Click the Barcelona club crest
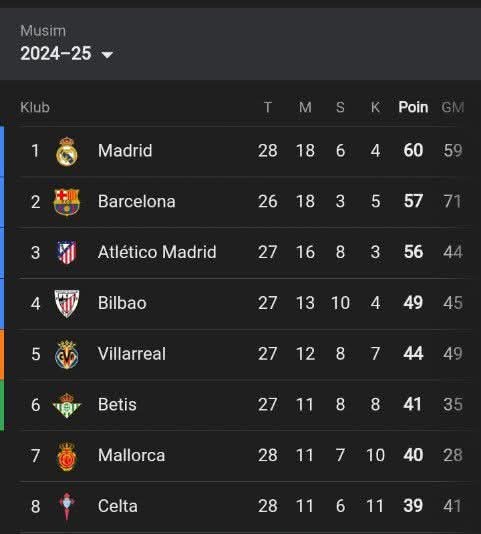 tap(67, 202)
